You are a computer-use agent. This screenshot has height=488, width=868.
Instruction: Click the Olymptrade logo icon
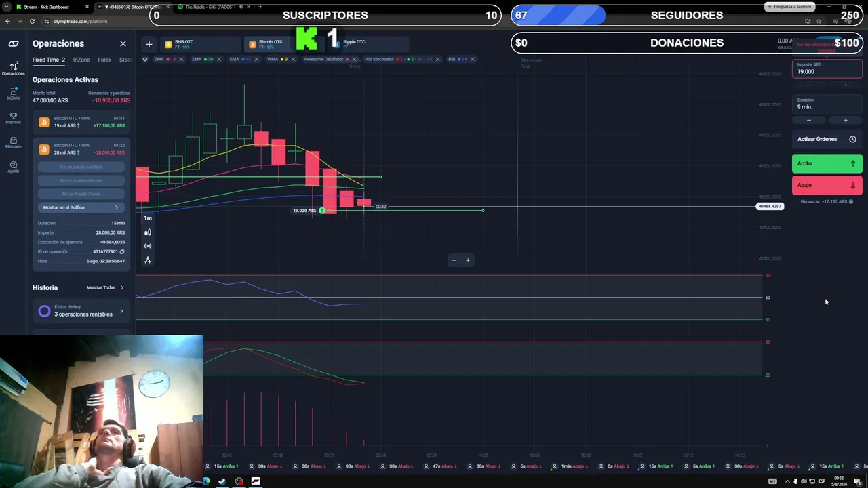click(14, 44)
